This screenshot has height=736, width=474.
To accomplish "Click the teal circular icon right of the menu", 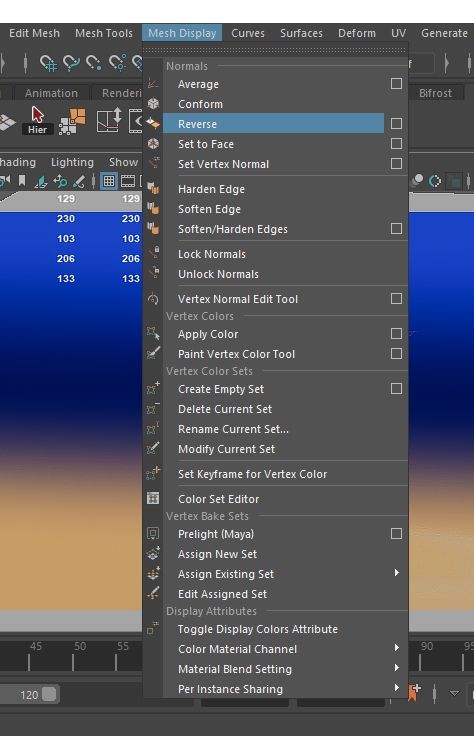I will [x=435, y=181].
